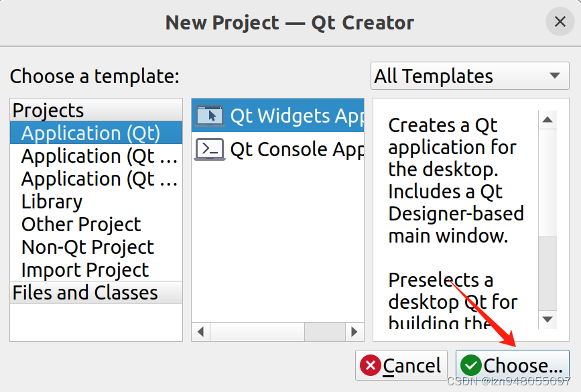The image size is (581, 392).
Task: Click the description text 'Creates a Qt application'
Action: click(452, 136)
